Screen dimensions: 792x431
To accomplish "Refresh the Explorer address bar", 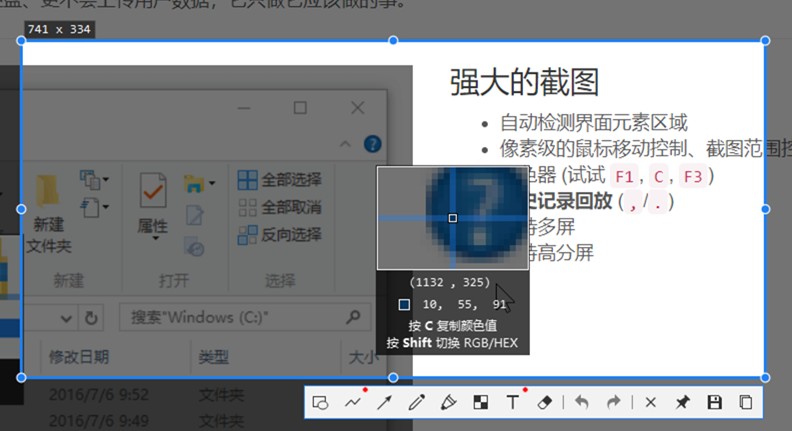I will (91, 318).
